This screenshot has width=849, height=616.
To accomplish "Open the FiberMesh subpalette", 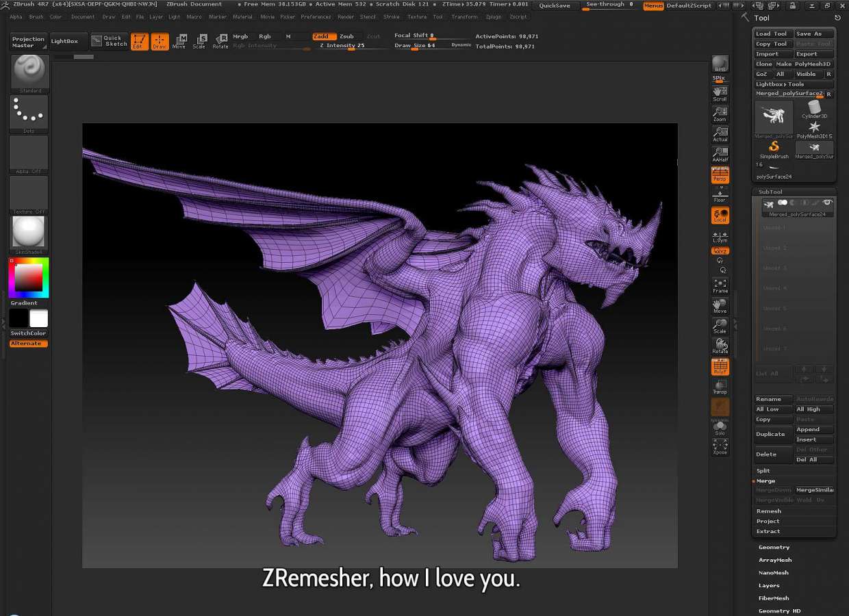I will coord(774,598).
